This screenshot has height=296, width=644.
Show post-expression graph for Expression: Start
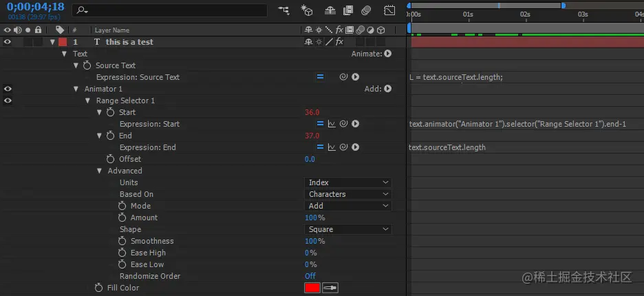tap(332, 124)
